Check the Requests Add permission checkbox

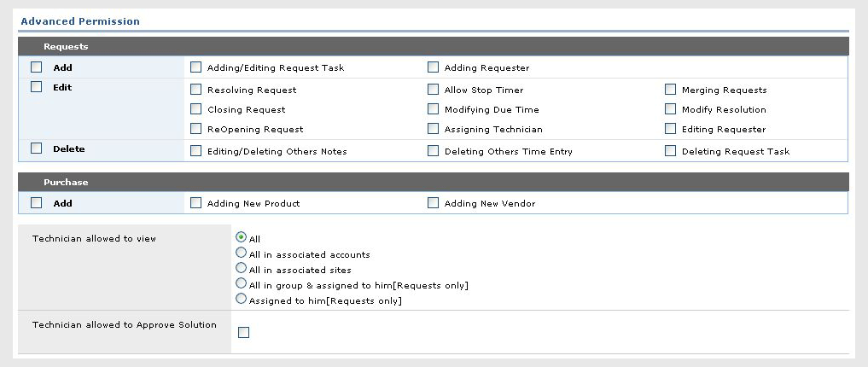coord(37,67)
